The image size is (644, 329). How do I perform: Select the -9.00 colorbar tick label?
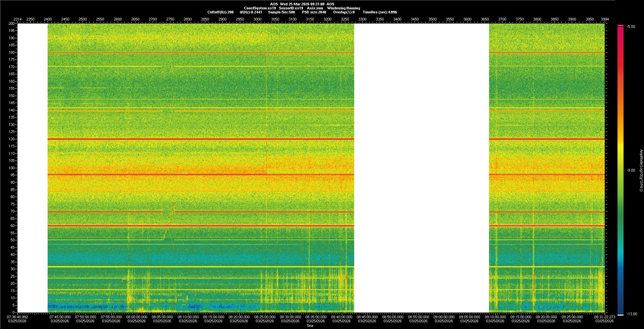[x=631, y=171]
